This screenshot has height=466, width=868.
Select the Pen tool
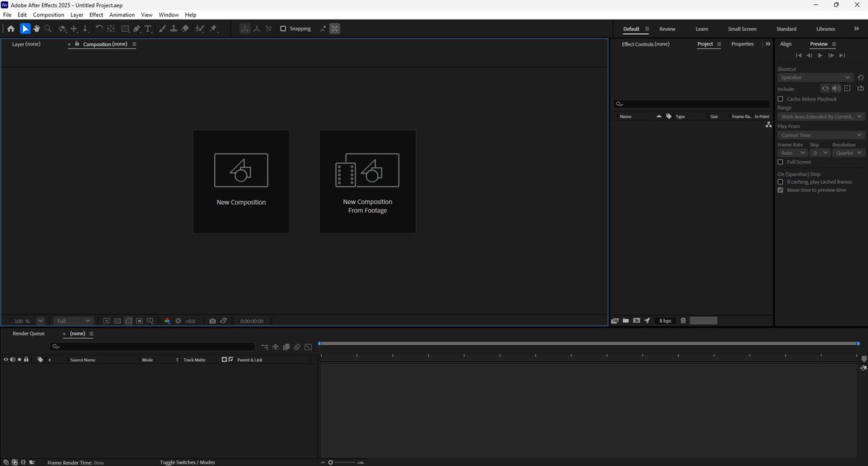click(137, 29)
